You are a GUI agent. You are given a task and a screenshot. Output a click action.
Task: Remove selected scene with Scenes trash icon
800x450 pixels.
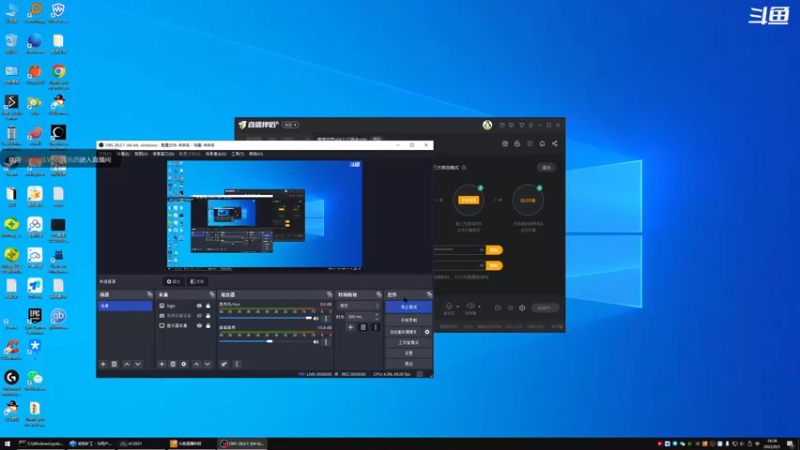[x=114, y=364]
